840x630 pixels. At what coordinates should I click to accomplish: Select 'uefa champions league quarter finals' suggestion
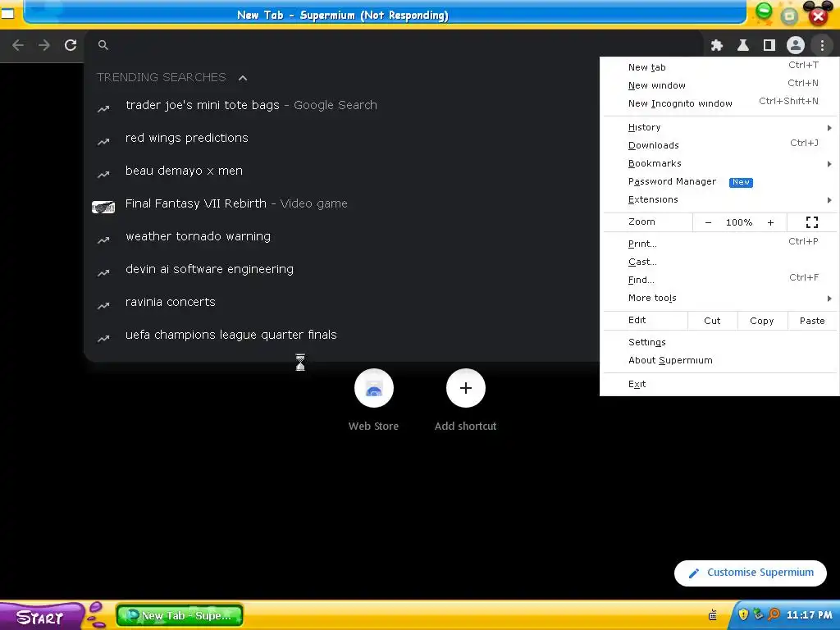[342, 335]
